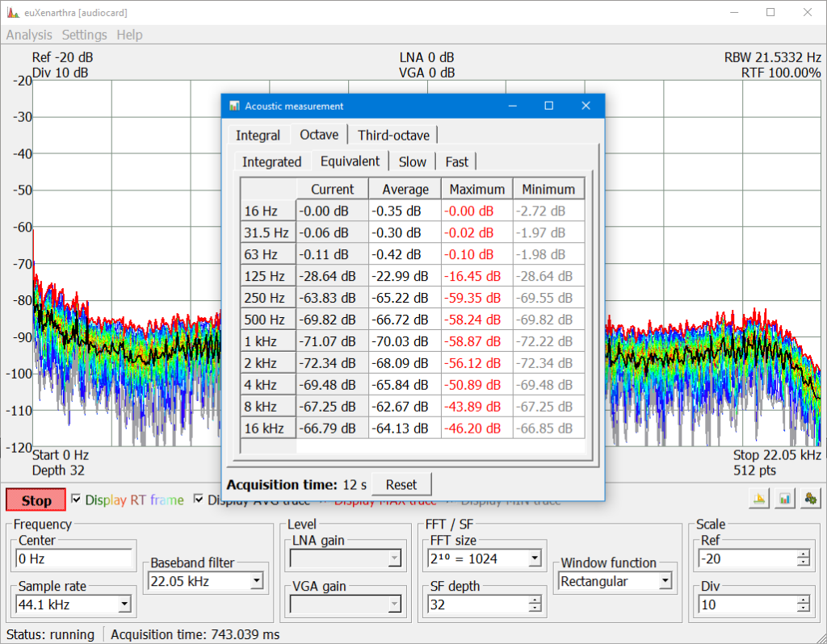
Task: Maximize the Acoustic measurement dialog
Action: [548, 106]
